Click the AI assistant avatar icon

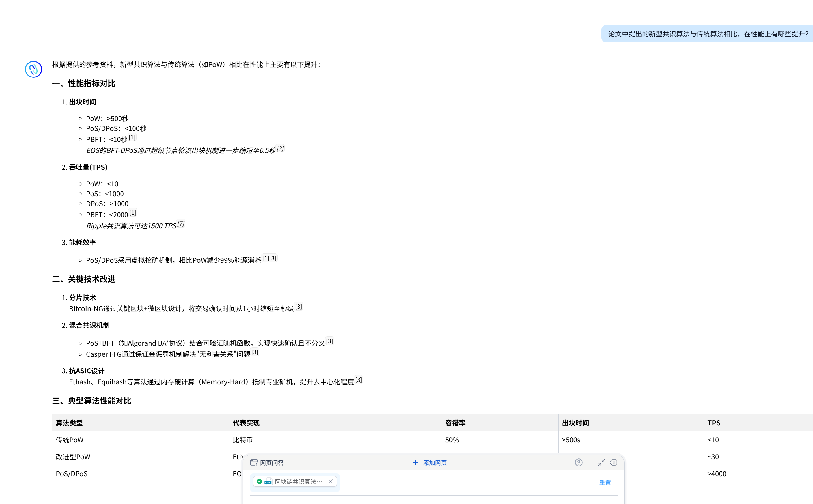pos(33,69)
